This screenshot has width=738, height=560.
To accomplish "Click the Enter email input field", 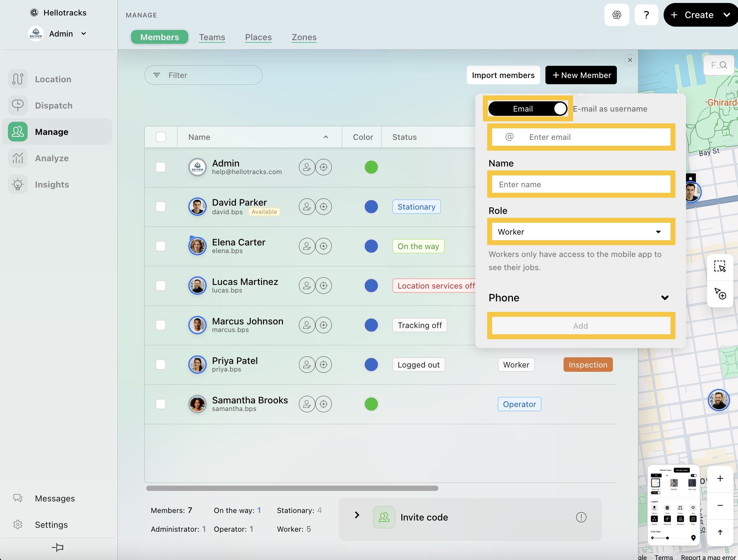I will pyautogui.click(x=587, y=137).
